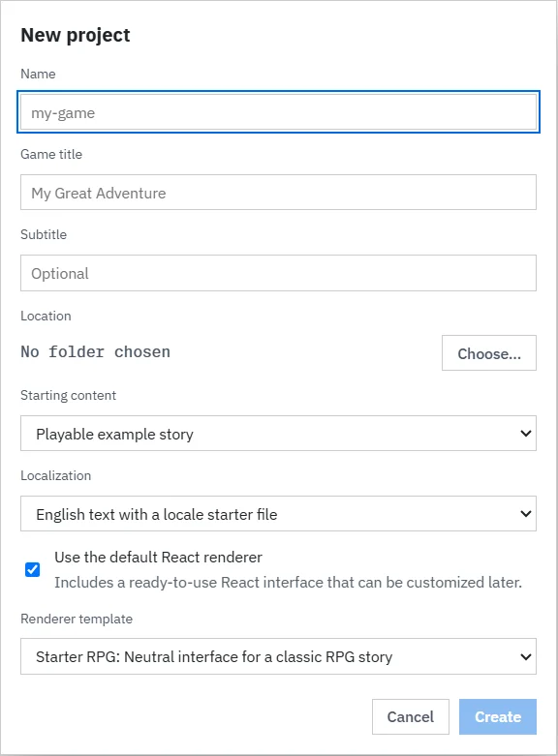
Task: Open the folder chooser with Choose...
Action: point(489,353)
